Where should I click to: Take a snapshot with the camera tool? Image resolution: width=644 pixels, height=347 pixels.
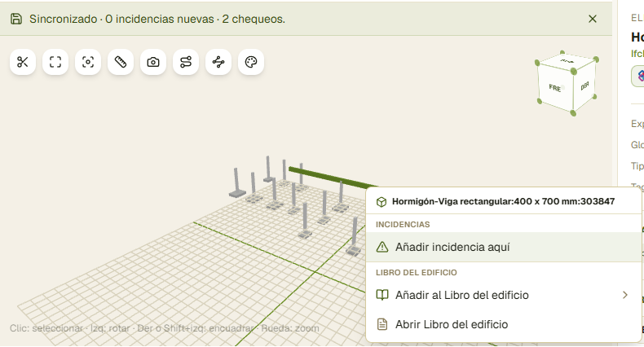tap(153, 62)
